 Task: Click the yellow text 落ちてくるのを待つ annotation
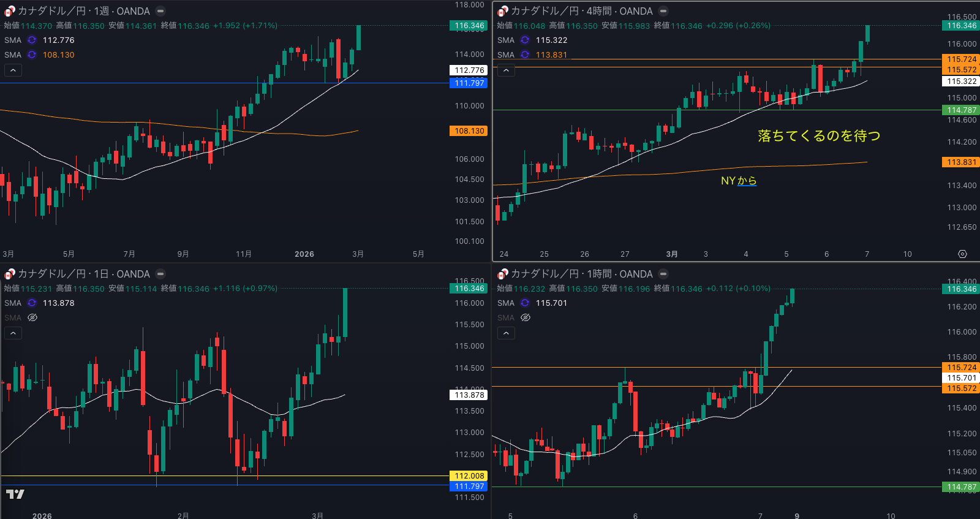819,136
